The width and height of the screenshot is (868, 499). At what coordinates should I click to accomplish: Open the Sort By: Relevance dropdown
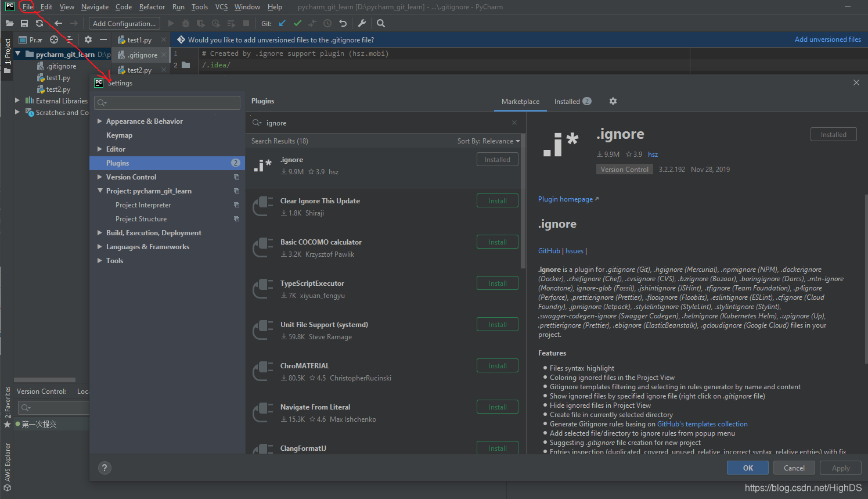(x=488, y=141)
